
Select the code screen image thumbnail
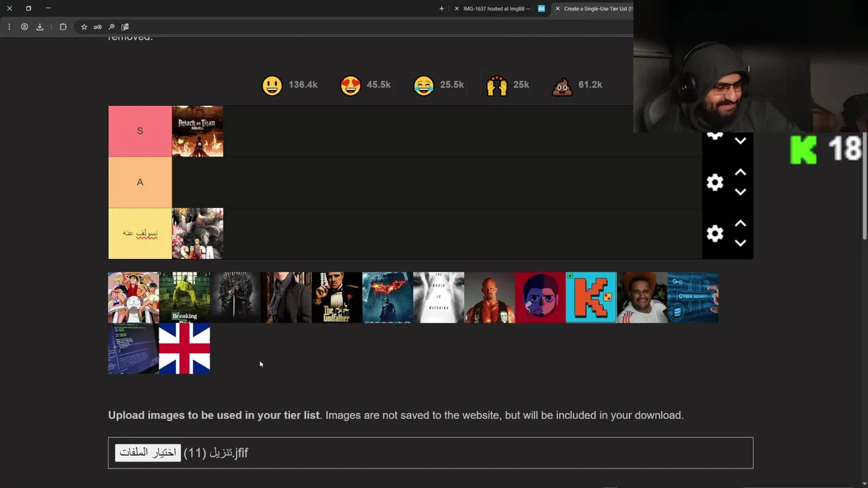click(x=134, y=348)
